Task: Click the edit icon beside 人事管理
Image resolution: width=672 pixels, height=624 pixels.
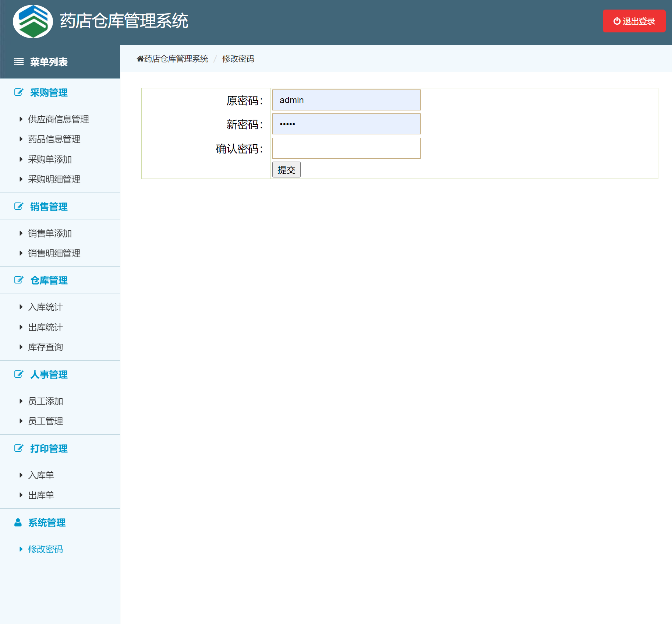Action: click(x=18, y=374)
